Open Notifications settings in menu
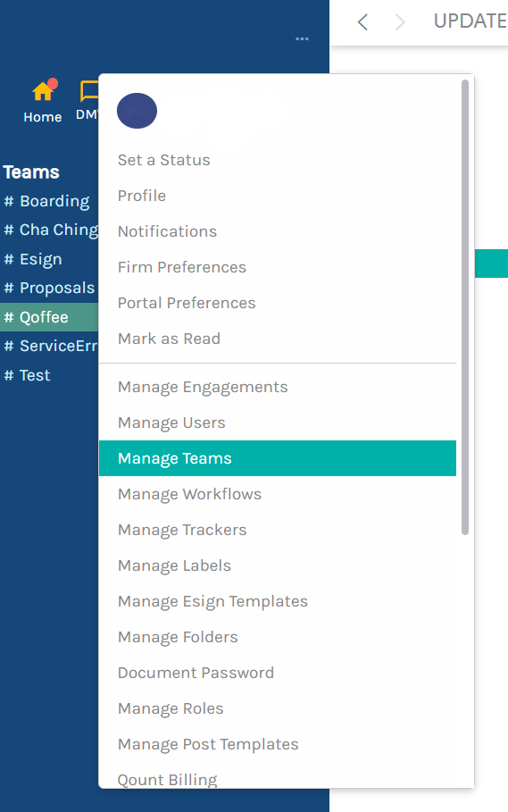The height and width of the screenshot is (812, 508). [x=167, y=231]
